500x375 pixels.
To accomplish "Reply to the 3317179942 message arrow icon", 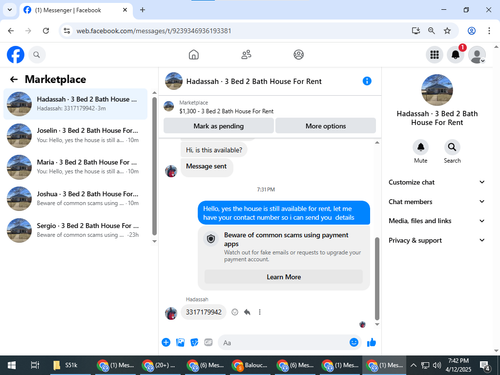I will [247, 312].
